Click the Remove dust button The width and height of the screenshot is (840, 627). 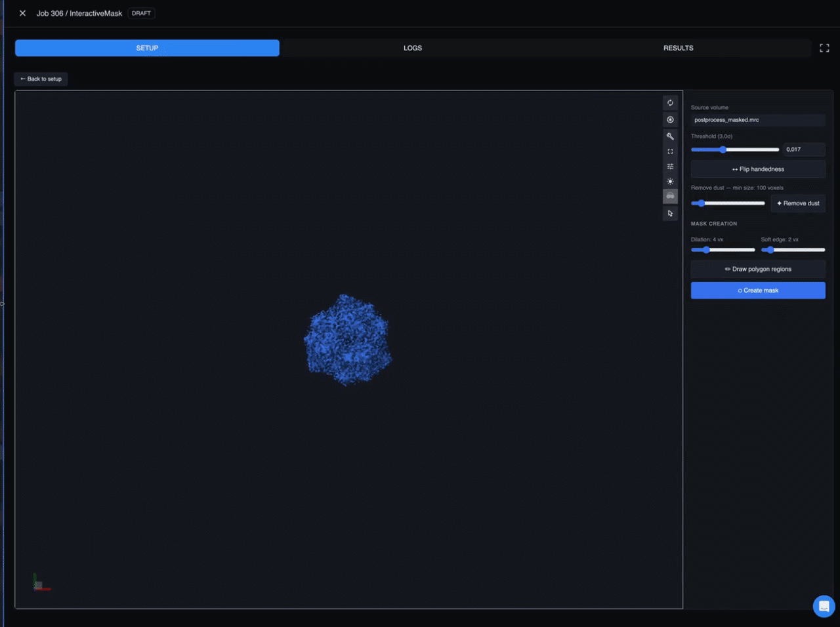pos(798,203)
